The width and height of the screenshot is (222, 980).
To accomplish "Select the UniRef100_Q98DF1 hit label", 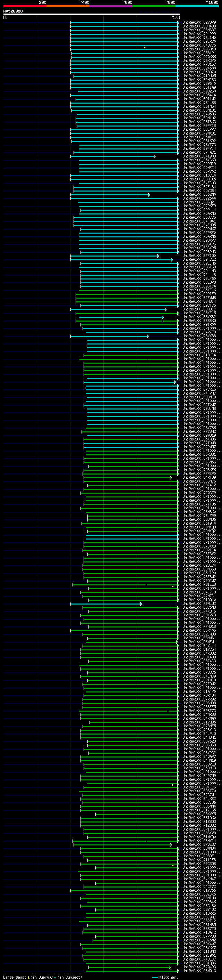I will 199,856.
